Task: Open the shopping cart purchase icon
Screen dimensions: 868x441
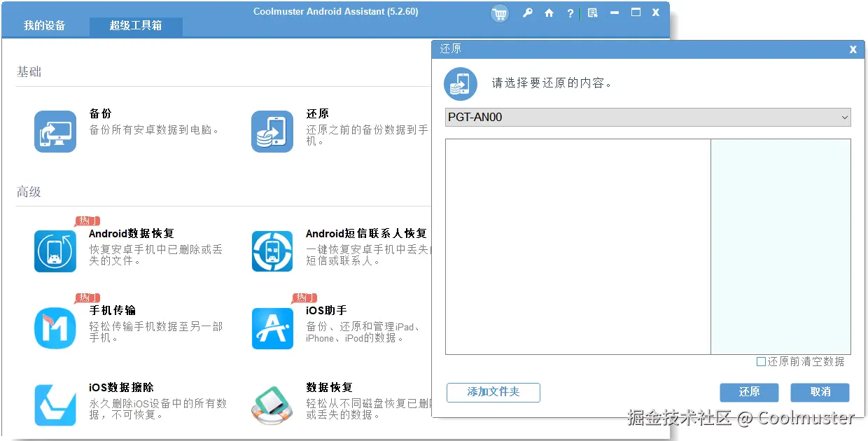Action: pyautogui.click(x=500, y=13)
